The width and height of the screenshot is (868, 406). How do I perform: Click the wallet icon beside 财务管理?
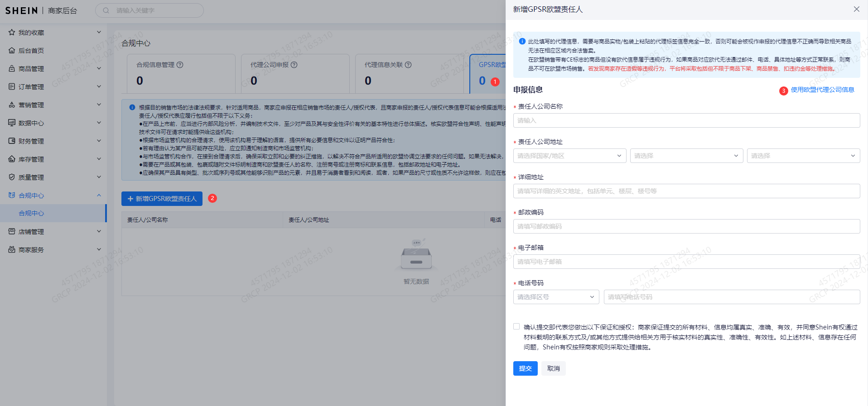(12, 141)
